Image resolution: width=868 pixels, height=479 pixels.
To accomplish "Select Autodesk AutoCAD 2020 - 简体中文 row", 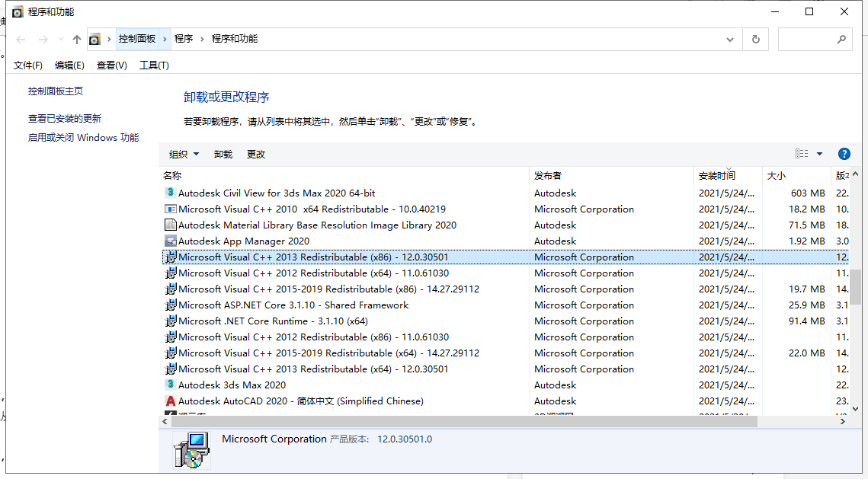I will 300,401.
